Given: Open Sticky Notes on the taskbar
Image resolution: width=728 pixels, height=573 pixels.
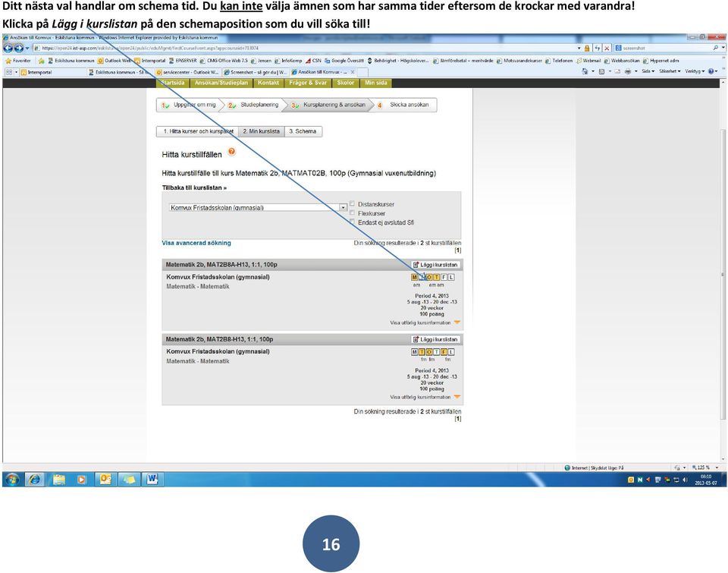Looking at the screenshot, I should point(129,479).
